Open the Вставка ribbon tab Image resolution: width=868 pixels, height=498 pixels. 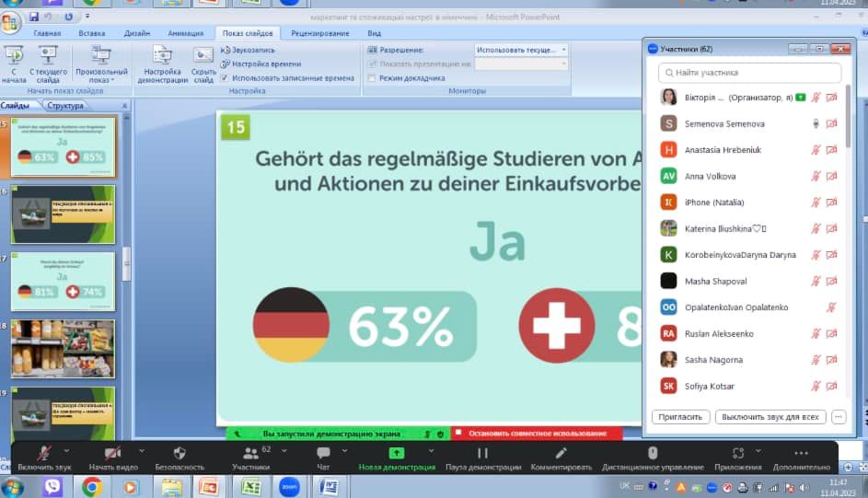(x=92, y=33)
